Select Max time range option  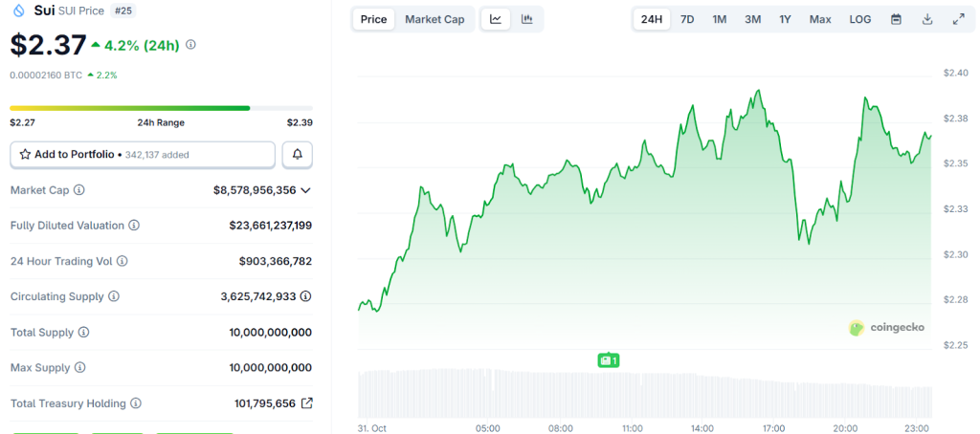(820, 19)
